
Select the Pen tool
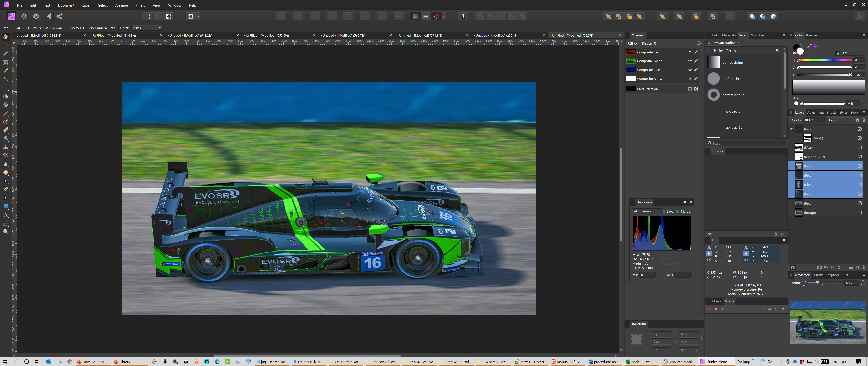coord(6,189)
